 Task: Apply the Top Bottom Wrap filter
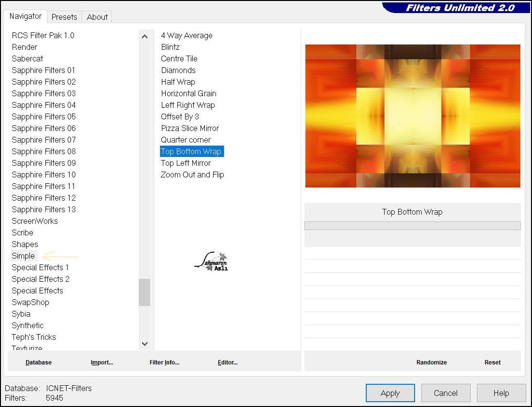coord(390,393)
